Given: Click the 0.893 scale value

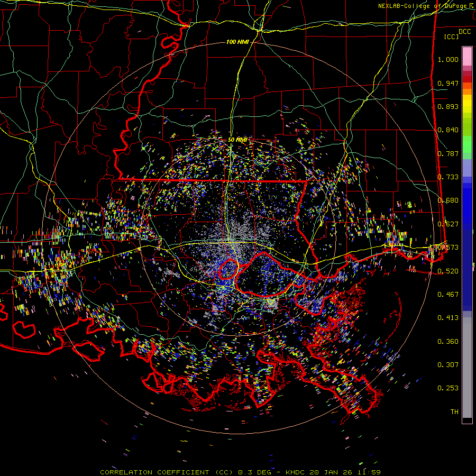Looking at the screenshot, I should coord(448,106).
